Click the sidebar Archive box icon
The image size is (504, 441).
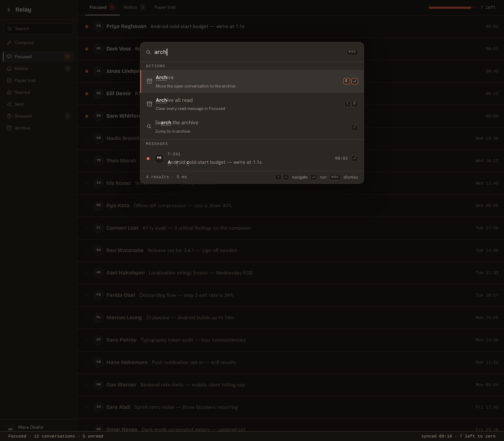[x=9, y=128]
